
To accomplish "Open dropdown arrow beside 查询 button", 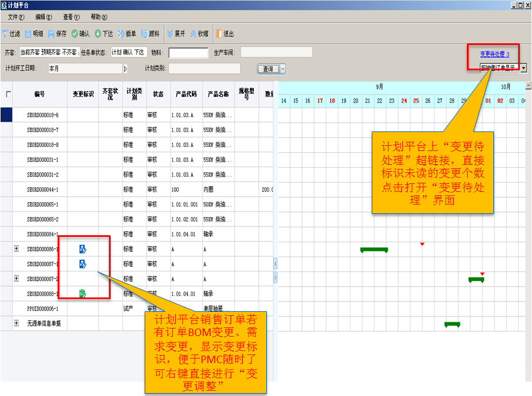I will pos(282,69).
